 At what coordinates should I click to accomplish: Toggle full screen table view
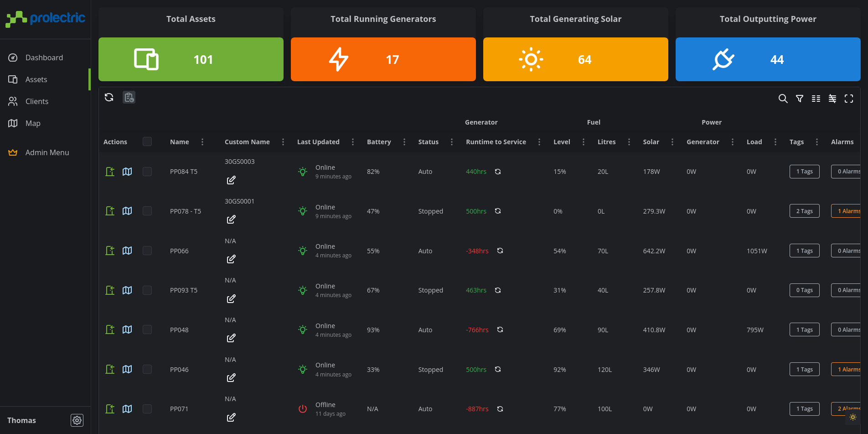point(849,99)
